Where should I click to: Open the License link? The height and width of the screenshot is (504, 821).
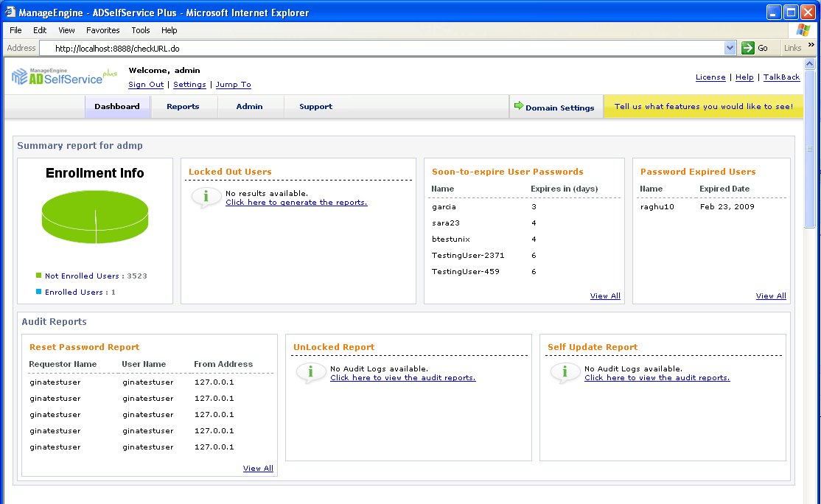tap(710, 77)
